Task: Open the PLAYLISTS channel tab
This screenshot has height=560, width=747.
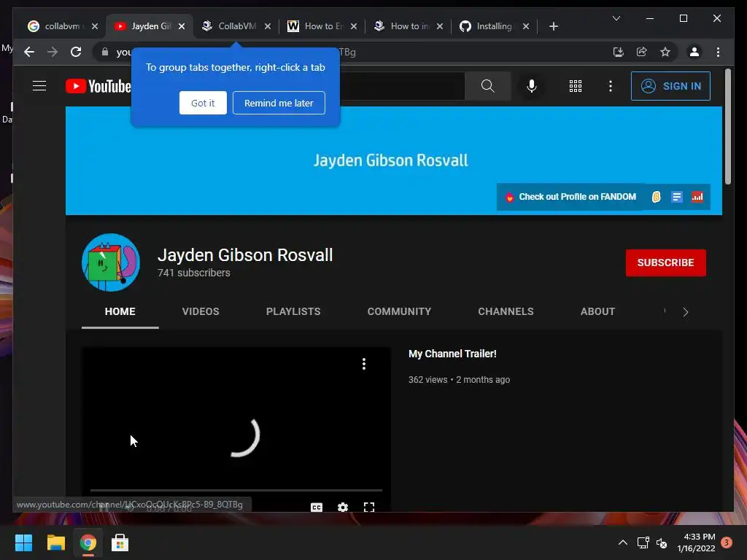Action: (293, 311)
